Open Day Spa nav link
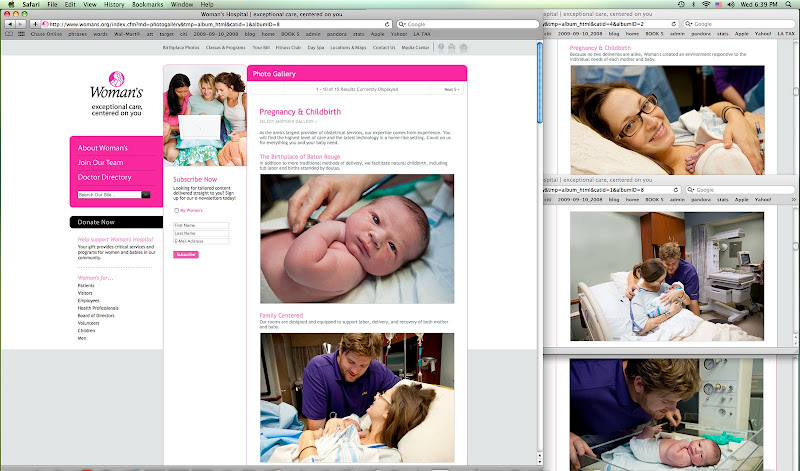This screenshot has width=800, height=471. [316, 47]
